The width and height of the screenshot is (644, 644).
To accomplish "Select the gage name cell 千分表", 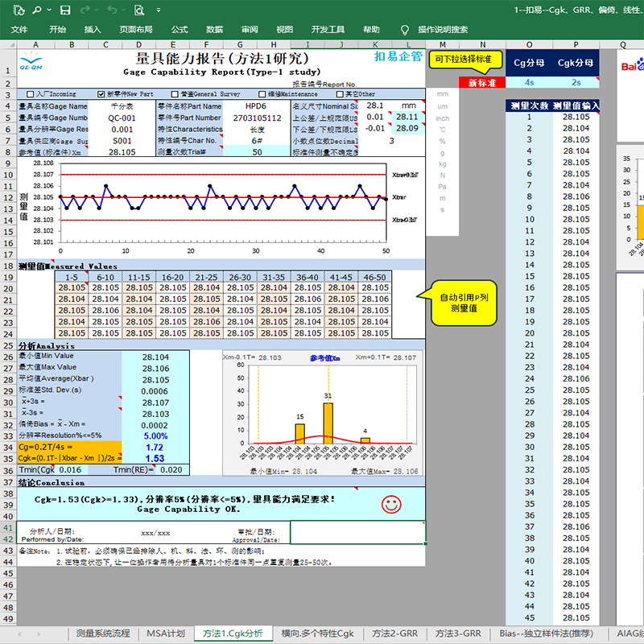I will tap(122, 106).
